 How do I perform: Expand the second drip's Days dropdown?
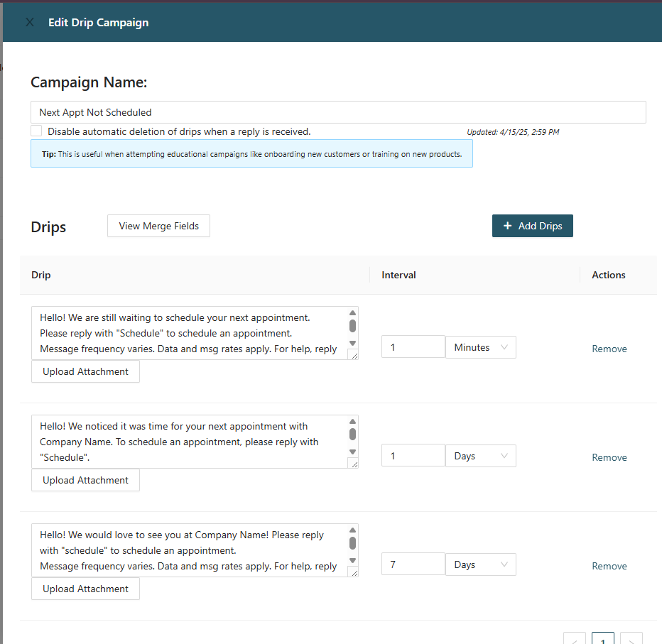pos(481,456)
